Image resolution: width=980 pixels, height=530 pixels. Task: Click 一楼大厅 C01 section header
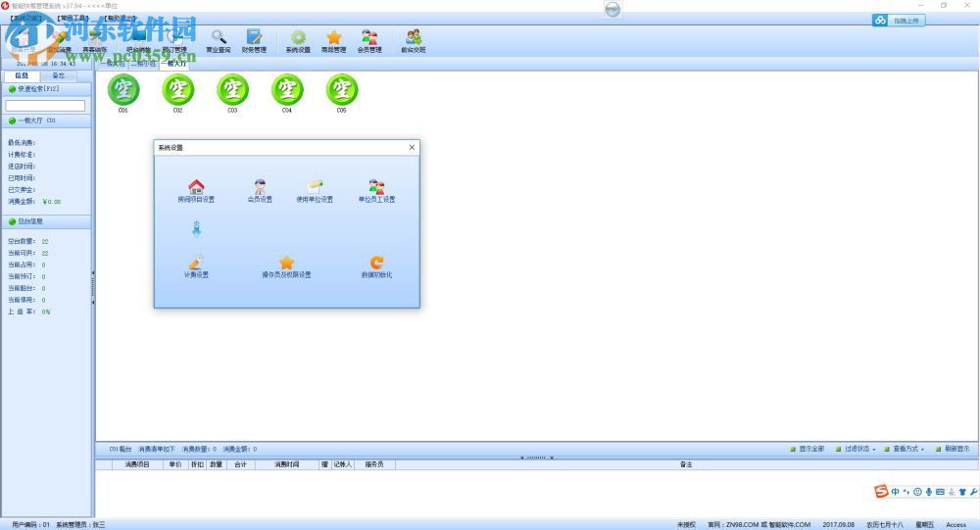tap(46, 120)
